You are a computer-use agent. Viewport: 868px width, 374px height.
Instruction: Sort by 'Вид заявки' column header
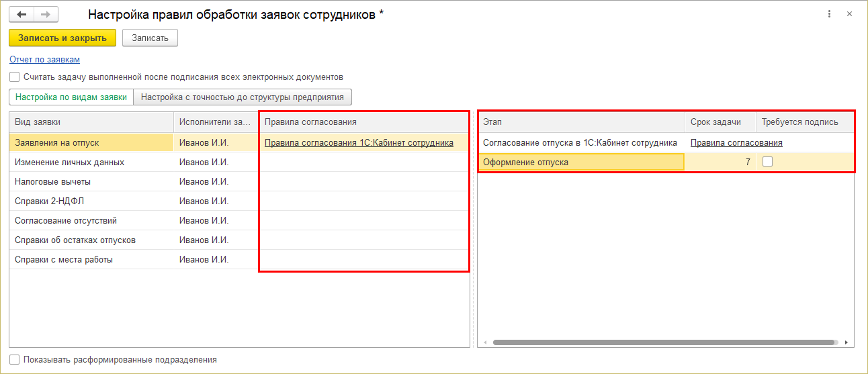(91, 122)
